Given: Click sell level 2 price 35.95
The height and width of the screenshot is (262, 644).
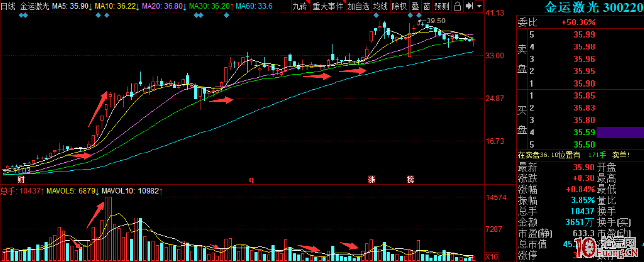Looking at the screenshot, I should [584, 71].
